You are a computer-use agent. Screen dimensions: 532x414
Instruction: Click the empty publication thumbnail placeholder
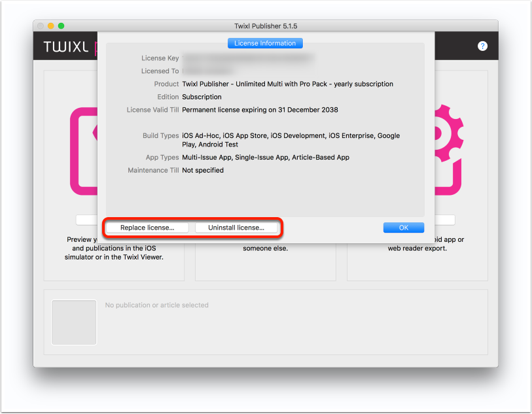click(x=74, y=322)
